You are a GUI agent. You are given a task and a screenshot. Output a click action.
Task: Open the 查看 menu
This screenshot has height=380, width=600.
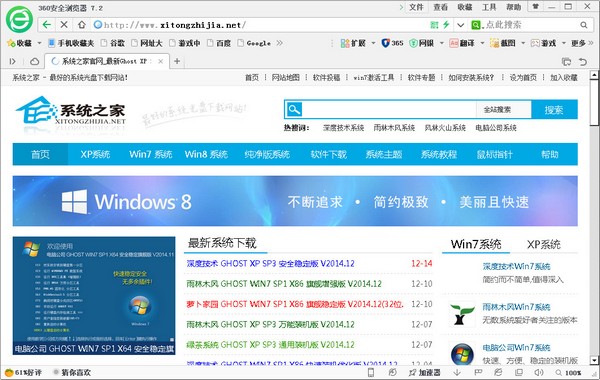[x=440, y=7]
